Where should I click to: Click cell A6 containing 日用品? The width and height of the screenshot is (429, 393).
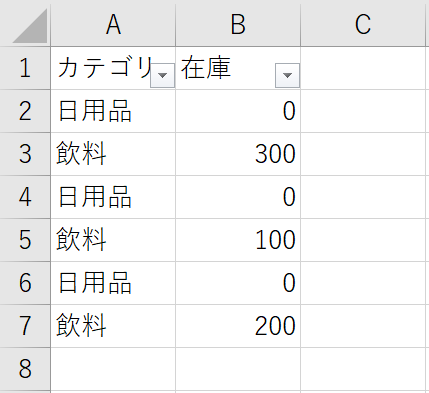[x=113, y=283]
